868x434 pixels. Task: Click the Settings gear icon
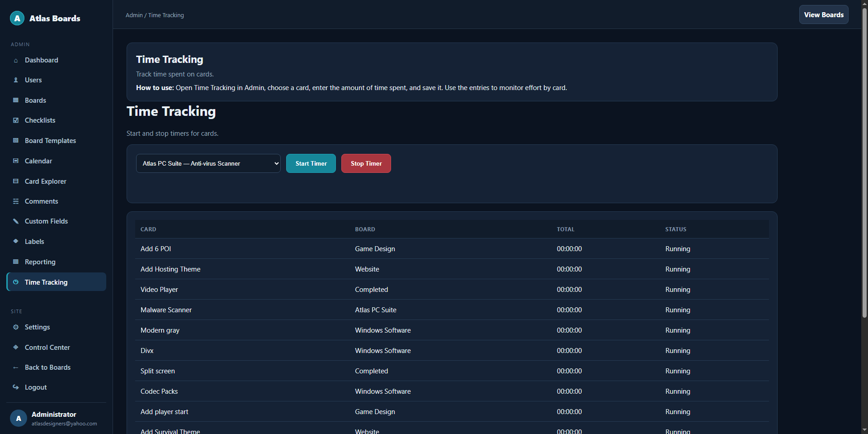click(16, 327)
